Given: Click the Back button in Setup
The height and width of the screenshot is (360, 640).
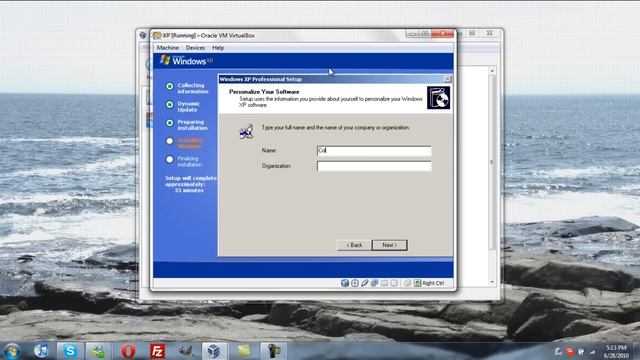Looking at the screenshot, I should point(354,245).
